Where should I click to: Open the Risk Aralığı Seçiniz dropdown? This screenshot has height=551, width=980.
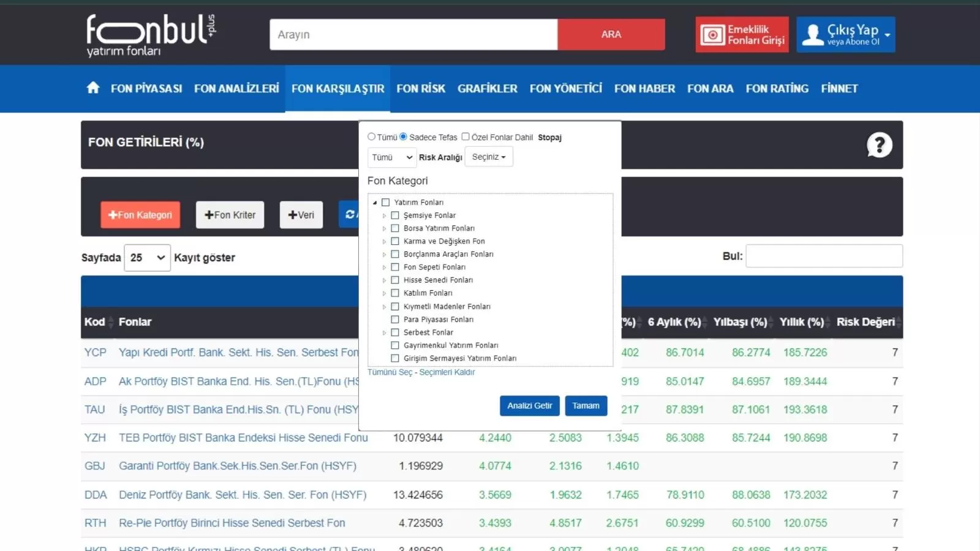(x=488, y=157)
